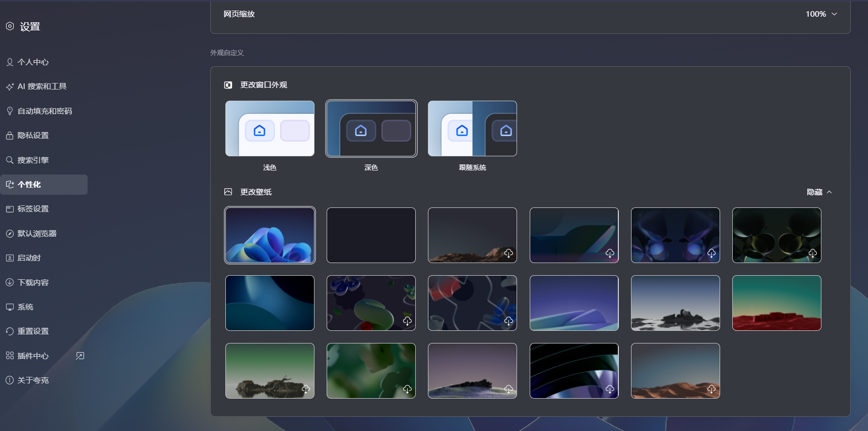Select 隐私设置 in the sidebar
868x431 pixels.
(44, 136)
